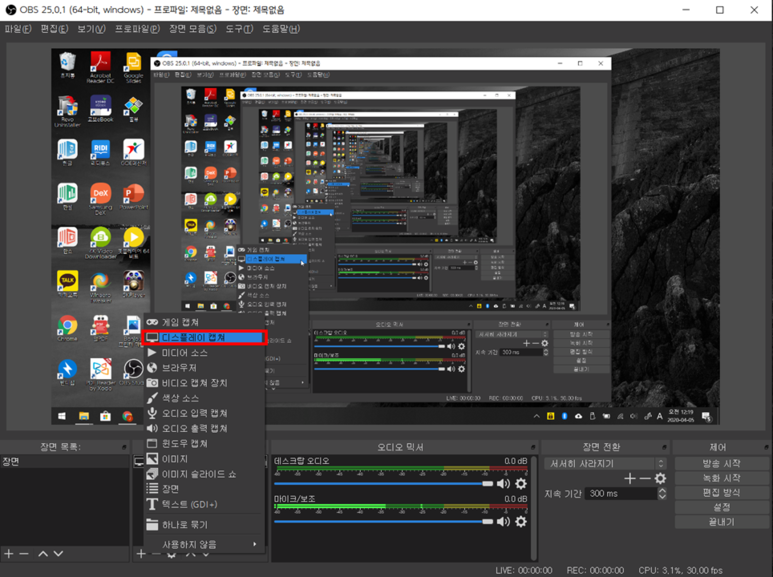Screen dimensions: 773x577
Task: Click the 녹화 시작 button
Action: [721, 478]
